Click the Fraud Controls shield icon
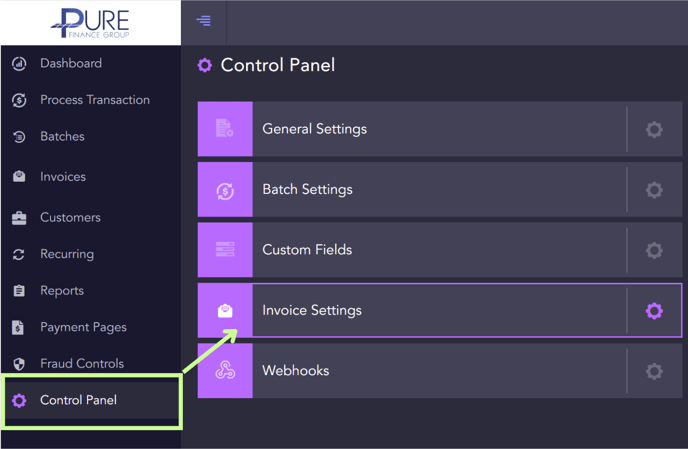The image size is (688, 449). 19,364
